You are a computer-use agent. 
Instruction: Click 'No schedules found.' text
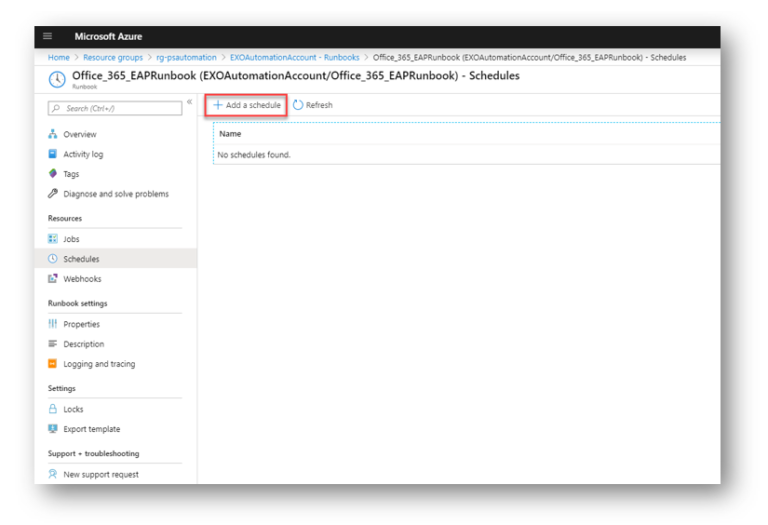(254, 155)
